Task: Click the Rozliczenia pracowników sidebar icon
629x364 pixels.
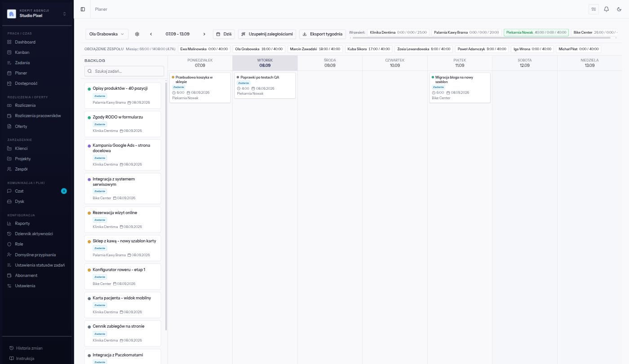Action: [x=9, y=116]
